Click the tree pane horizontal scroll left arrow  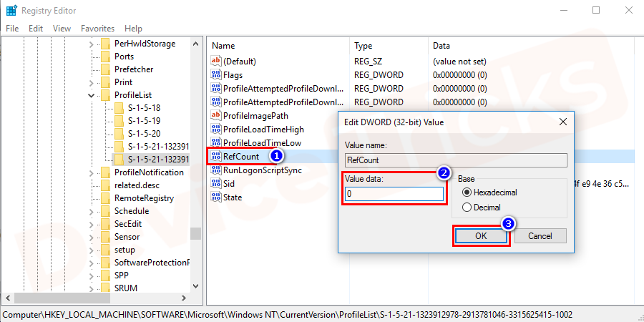(x=8, y=298)
